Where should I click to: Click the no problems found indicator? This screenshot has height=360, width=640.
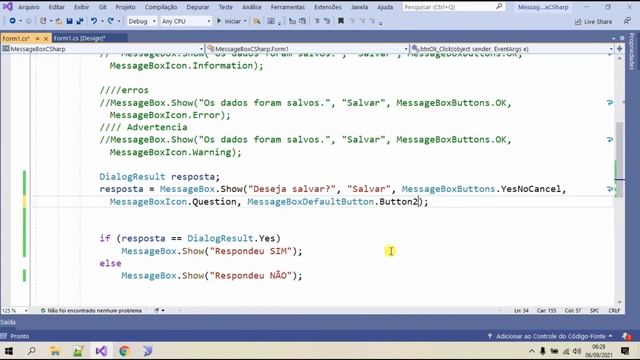91,311
